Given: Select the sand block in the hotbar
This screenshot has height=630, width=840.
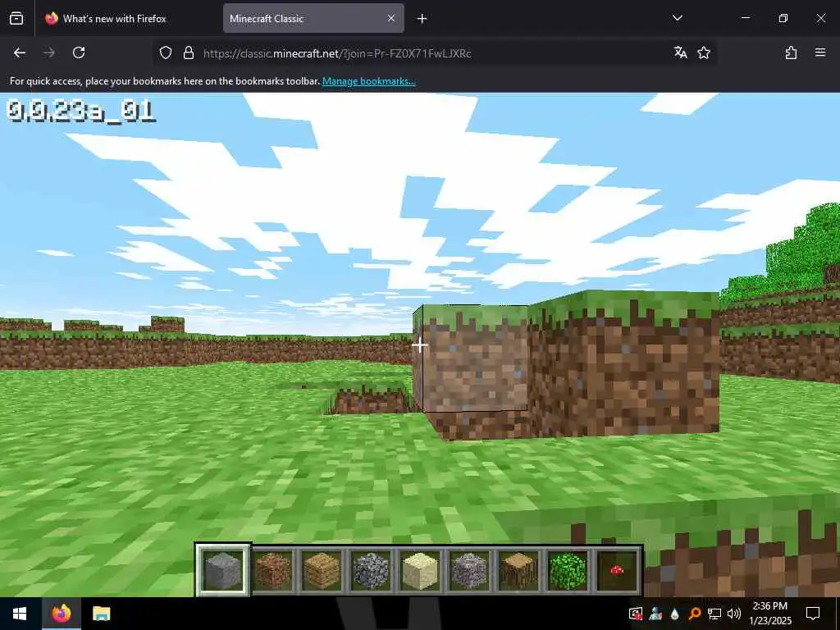Looking at the screenshot, I should (x=420, y=570).
